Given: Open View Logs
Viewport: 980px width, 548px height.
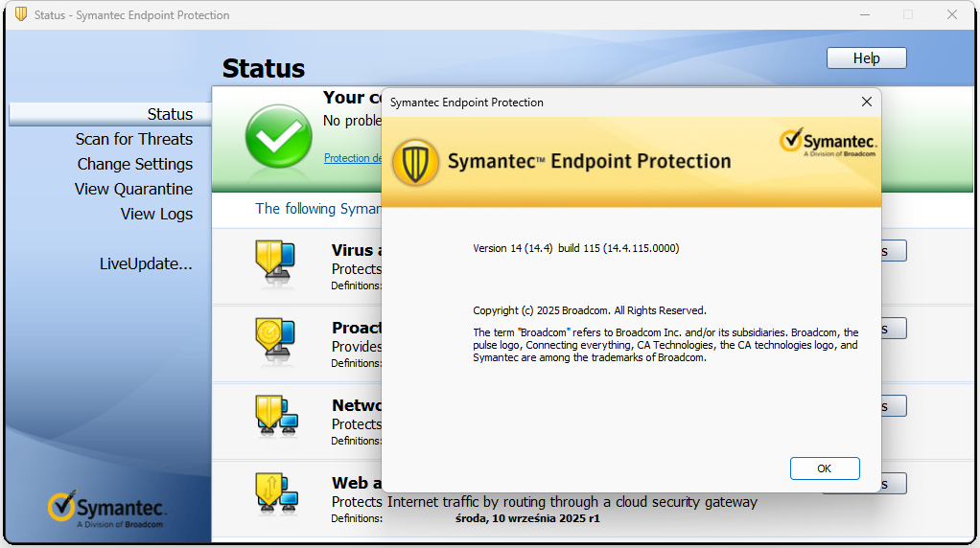Looking at the screenshot, I should point(156,214).
